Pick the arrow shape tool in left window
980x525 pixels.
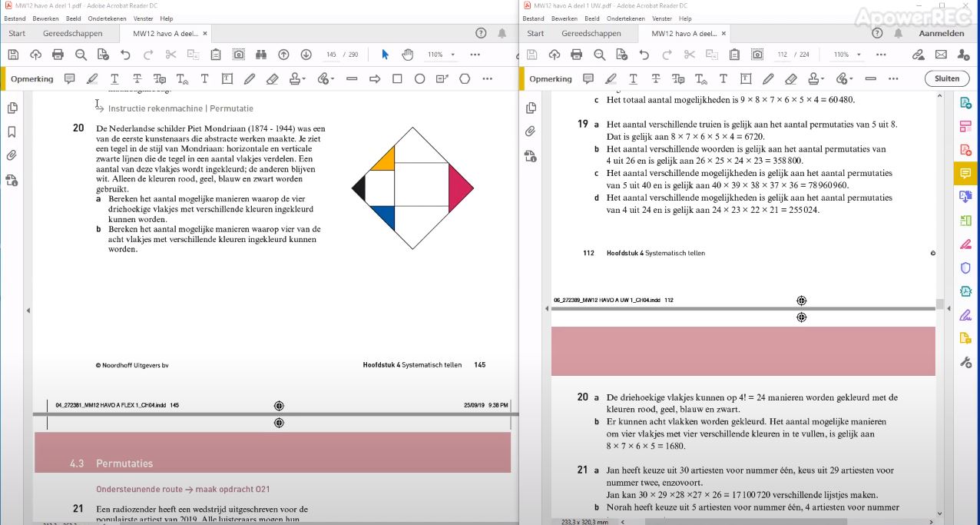(375, 78)
